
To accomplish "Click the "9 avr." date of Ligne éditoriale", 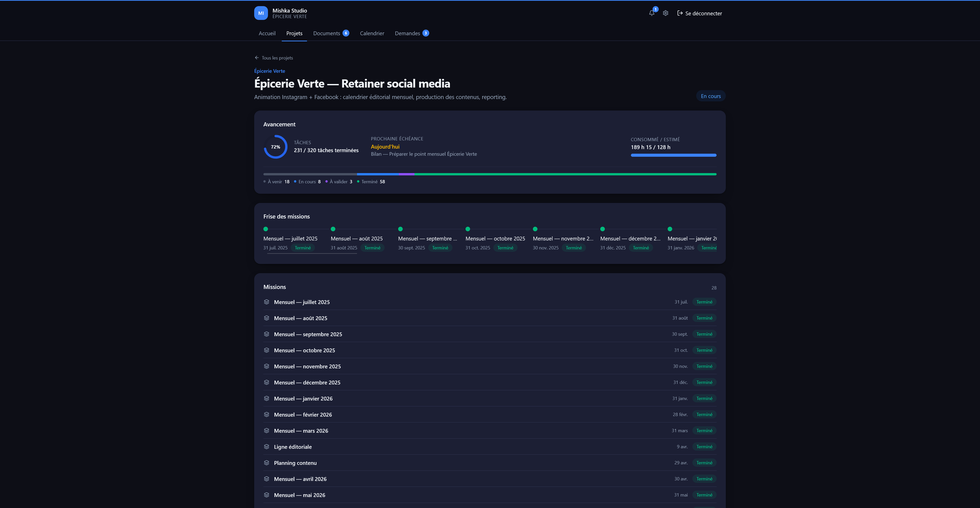I will pos(682,447).
